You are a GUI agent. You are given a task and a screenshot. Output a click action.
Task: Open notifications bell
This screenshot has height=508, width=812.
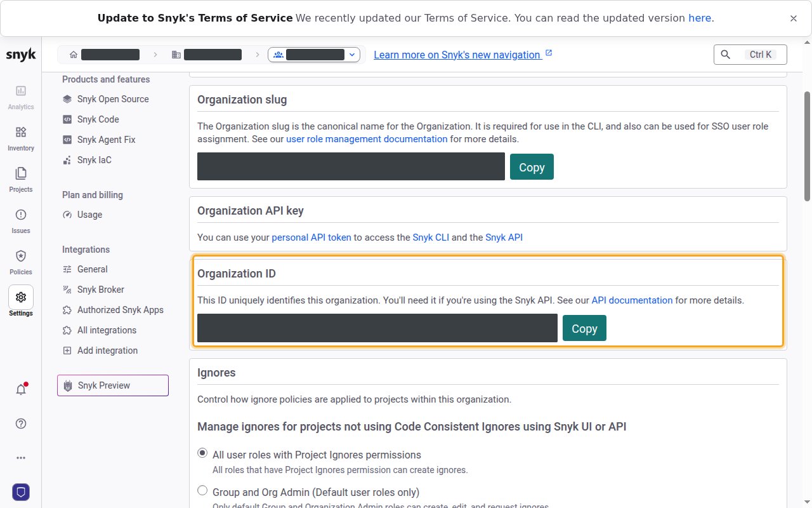click(x=21, y=390)
